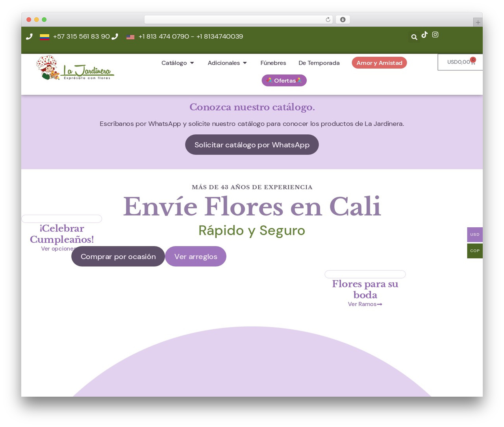Follow the Ver opciones link
The width and height of the screenshot is (504, 427).
58,249
